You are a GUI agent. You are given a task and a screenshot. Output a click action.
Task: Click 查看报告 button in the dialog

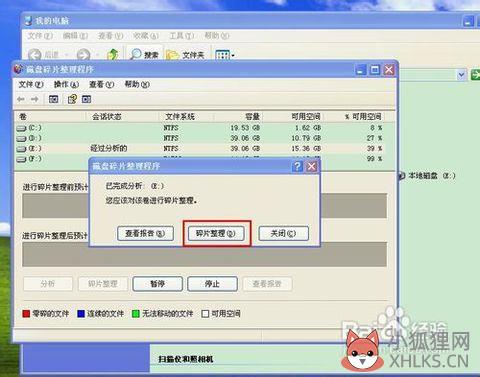pyautogui.click(x=145, y=233)
